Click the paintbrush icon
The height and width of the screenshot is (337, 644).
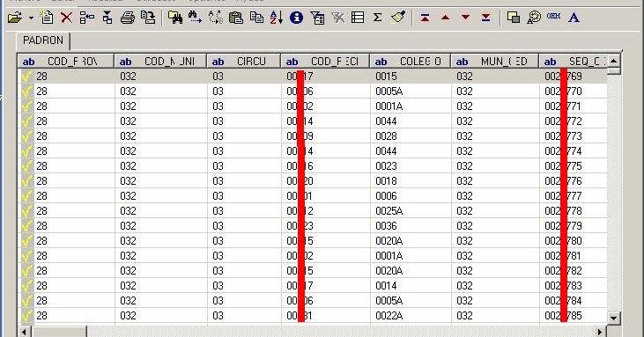click(398, 18)
